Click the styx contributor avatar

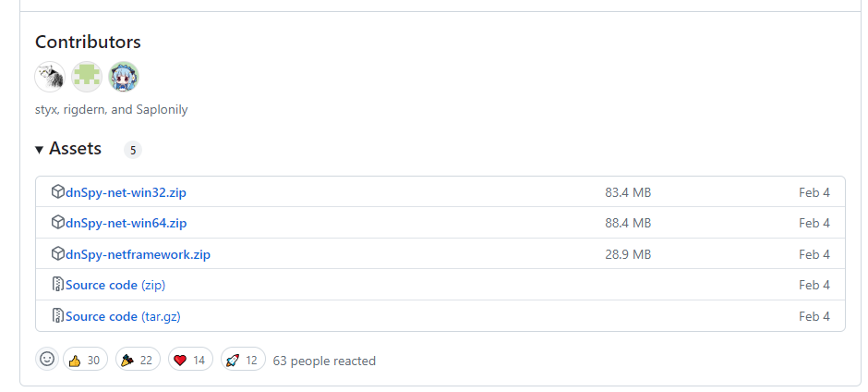pyautogui.click(x=50, y=77)
